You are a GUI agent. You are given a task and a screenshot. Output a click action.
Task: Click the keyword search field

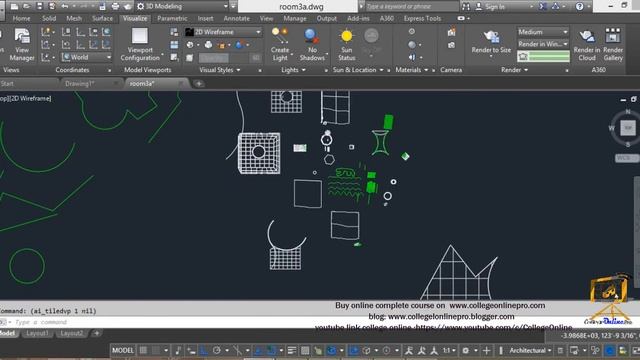pyautogui.click(x=411, y=6)
